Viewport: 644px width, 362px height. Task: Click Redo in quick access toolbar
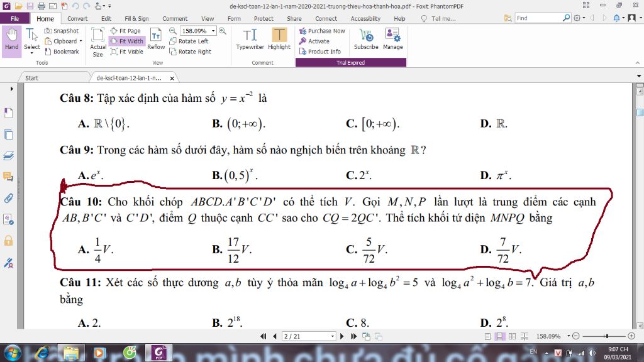[86, 6]
